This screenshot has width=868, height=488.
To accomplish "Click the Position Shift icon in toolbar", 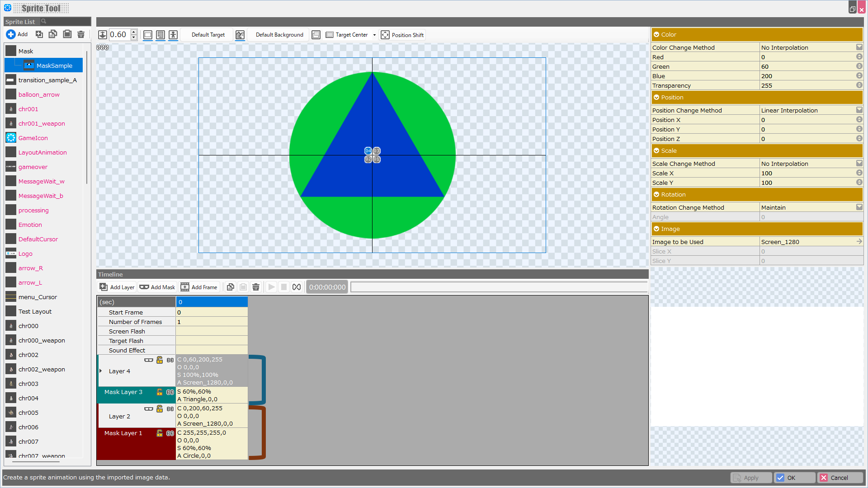I will pyautogui.click(x=385, y=34).
